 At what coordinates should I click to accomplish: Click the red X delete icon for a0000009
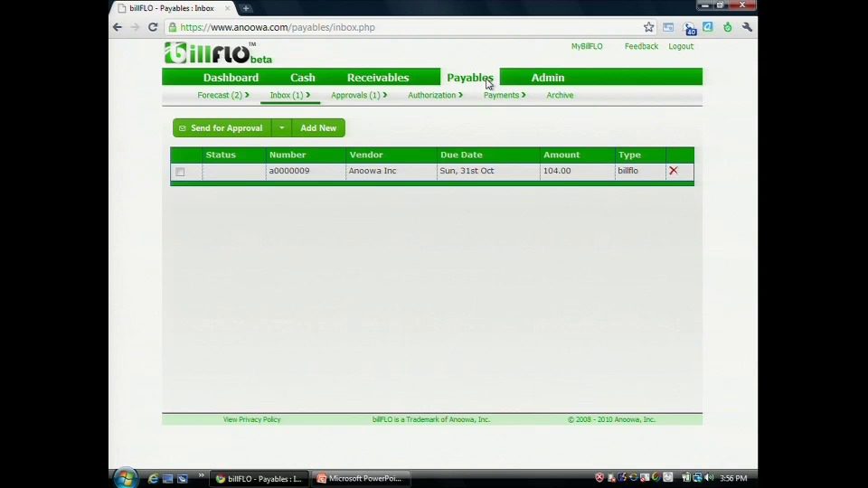pos(673,171)
